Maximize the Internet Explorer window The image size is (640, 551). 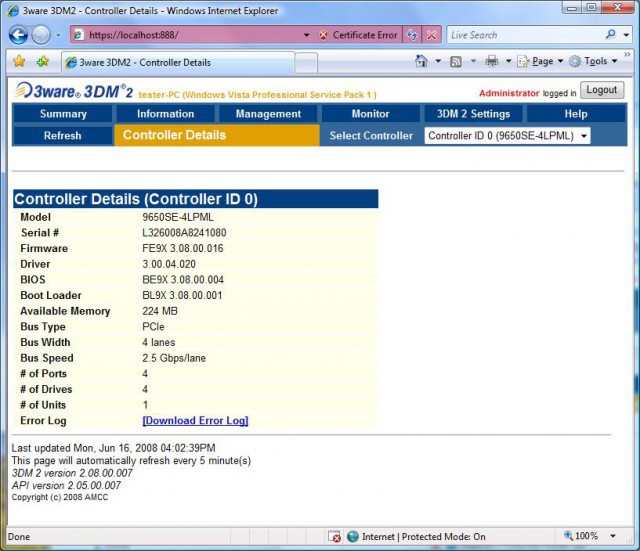591,7
